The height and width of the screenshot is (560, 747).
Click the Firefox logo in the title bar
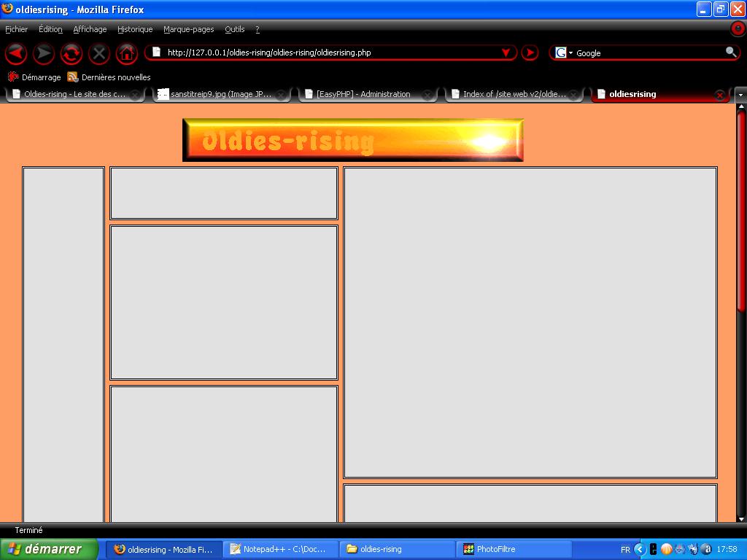[7, 9]
